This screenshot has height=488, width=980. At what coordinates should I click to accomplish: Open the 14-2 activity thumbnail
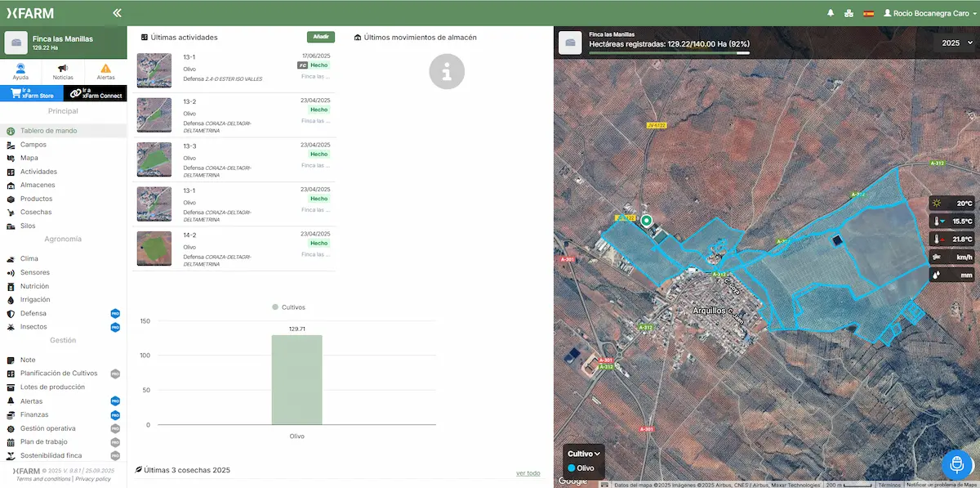click(x=154, y=248)
